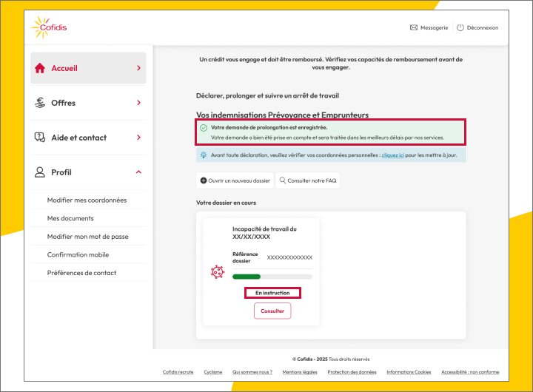Open Mentions légales in the footer
Viewport: 533px width, 392px height.
[300, 372]
